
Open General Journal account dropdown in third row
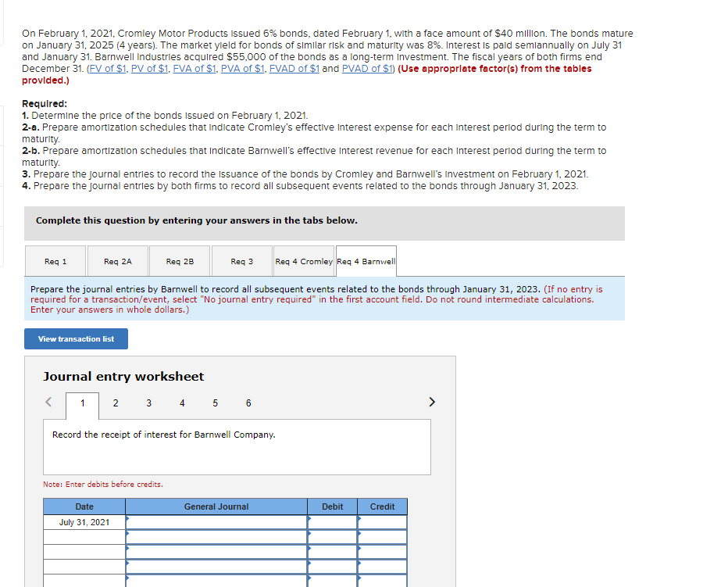click(216, 552)
